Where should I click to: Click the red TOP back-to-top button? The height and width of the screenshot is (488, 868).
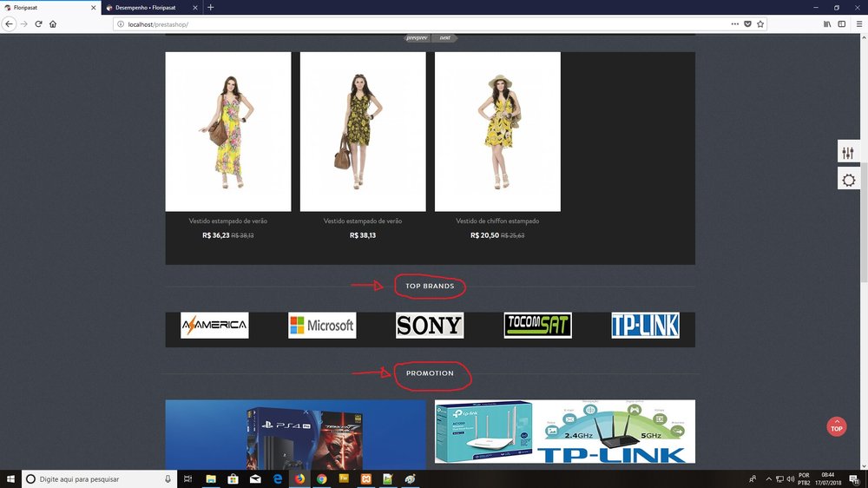pos(837,426)
